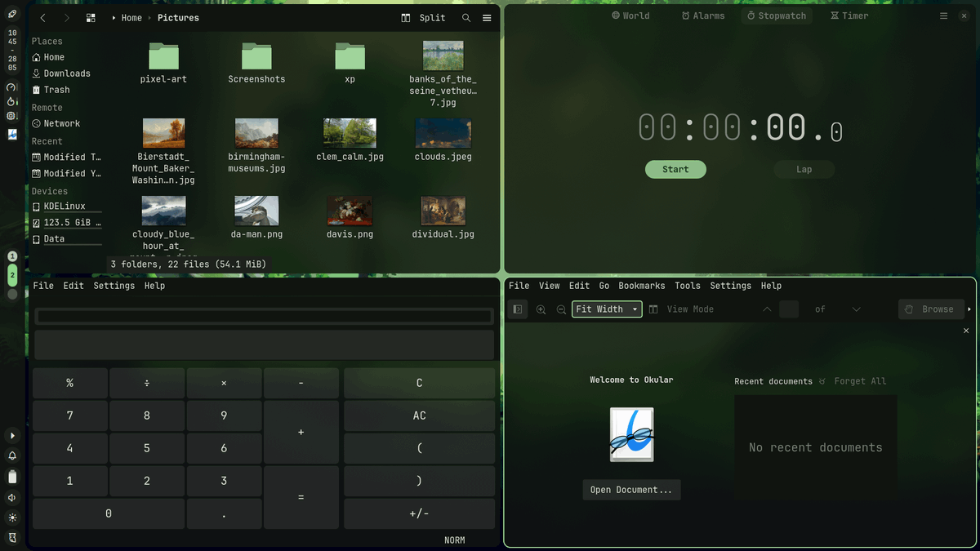
Task: Open the View Mode dropdown in Okular
Action: [681, 309]
